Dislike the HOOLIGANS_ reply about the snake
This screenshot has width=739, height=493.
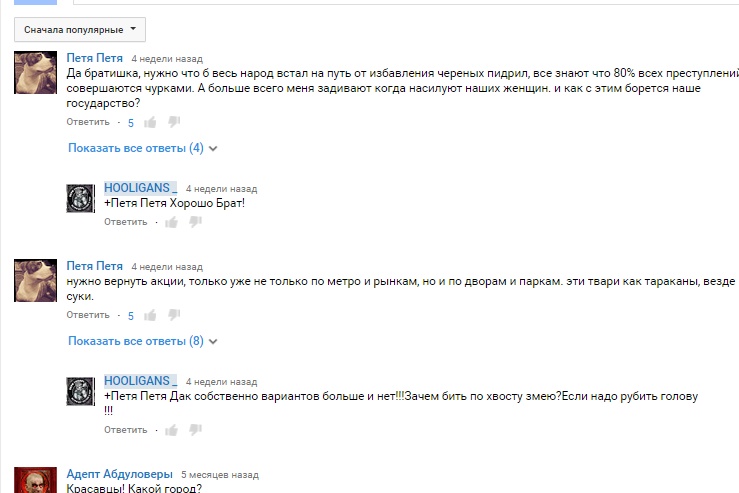coord(196,429)
